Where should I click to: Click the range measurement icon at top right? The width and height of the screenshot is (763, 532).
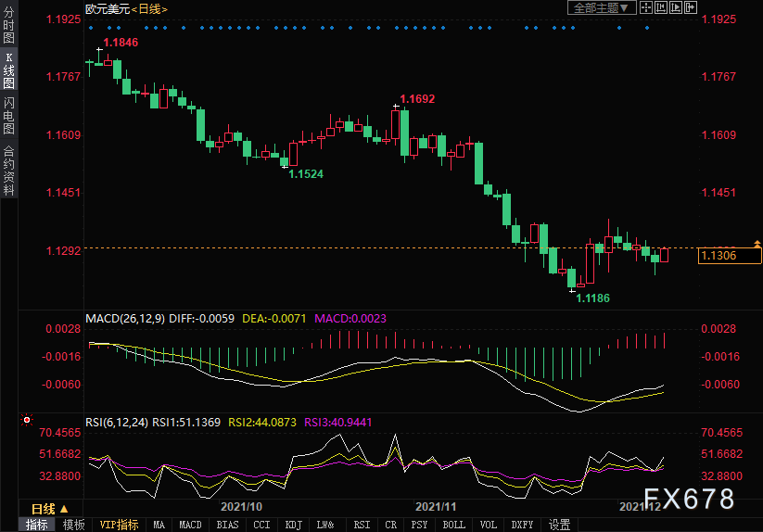pyautogui.click(x=659, y=7)
